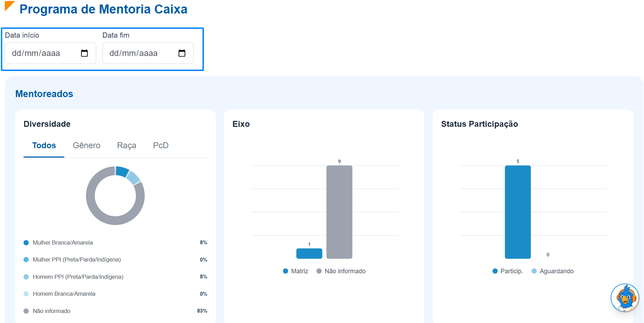
Task: Click the blue Particip. bar showing 5
Action: tap(518, 212)
